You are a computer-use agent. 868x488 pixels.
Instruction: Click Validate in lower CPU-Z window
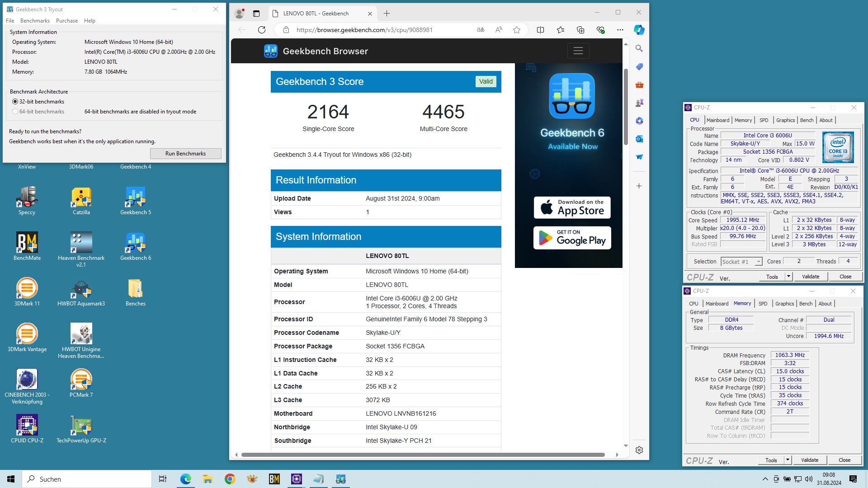809,460
